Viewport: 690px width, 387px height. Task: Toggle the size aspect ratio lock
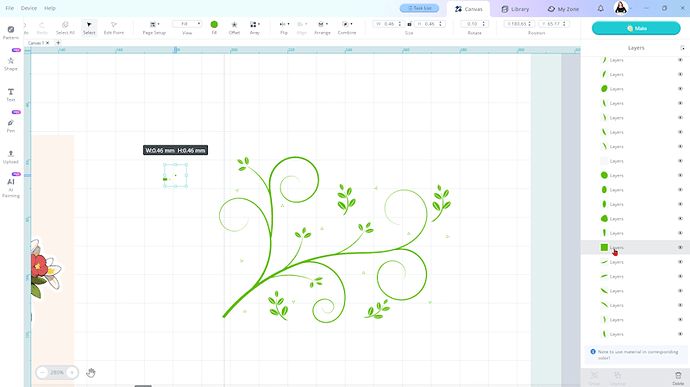(x=410, y=24)
